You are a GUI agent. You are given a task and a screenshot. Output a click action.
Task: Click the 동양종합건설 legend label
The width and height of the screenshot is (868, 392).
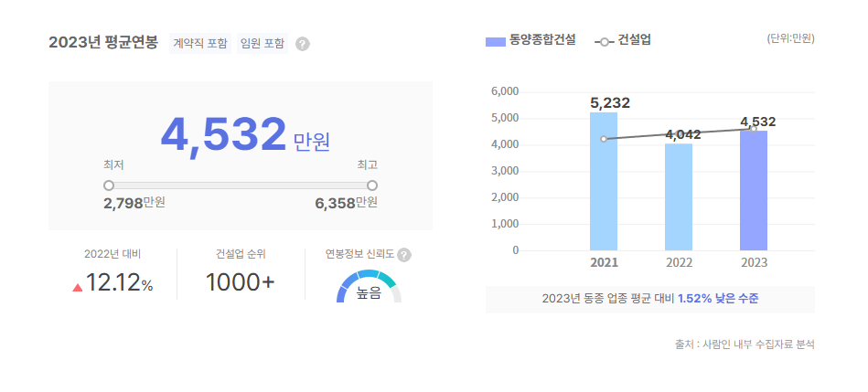coord(542,40)
